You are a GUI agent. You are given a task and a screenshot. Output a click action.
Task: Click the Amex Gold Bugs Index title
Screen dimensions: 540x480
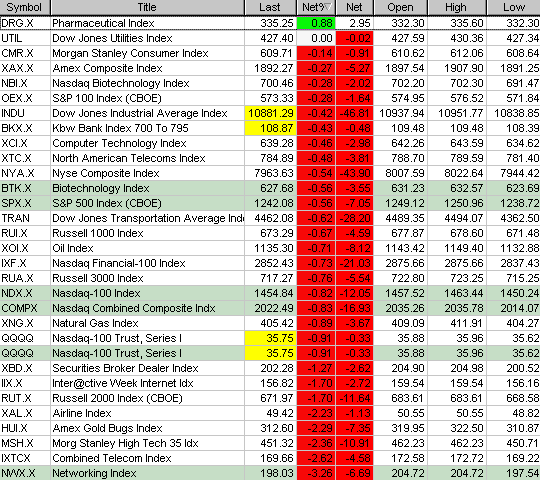[x=107, y=428]
